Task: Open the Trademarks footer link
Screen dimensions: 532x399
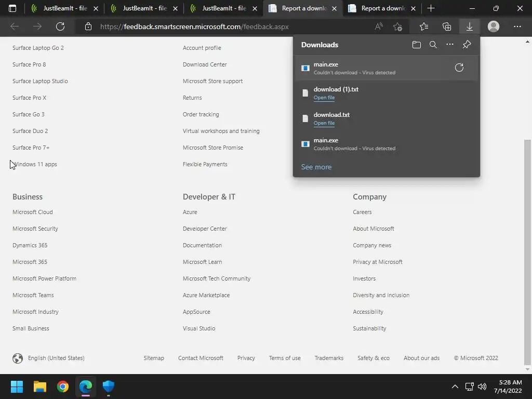Action: 329,358
